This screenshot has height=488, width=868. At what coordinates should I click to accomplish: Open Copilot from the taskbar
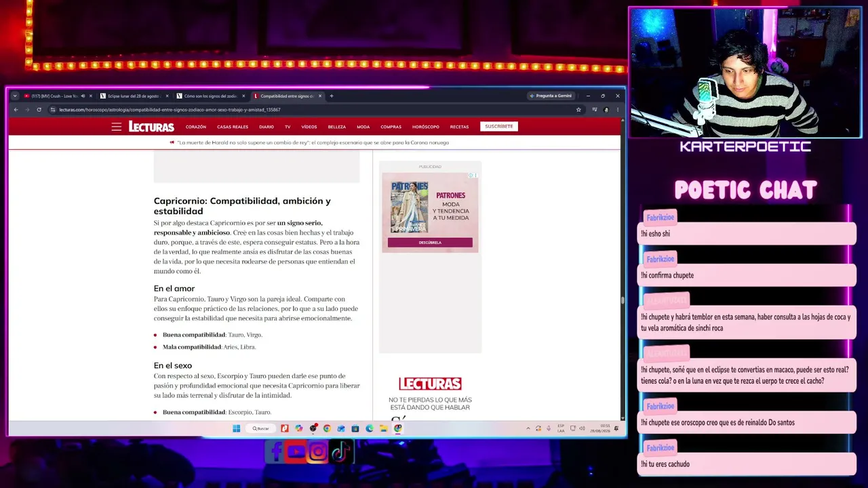click(x=298, y=428)
